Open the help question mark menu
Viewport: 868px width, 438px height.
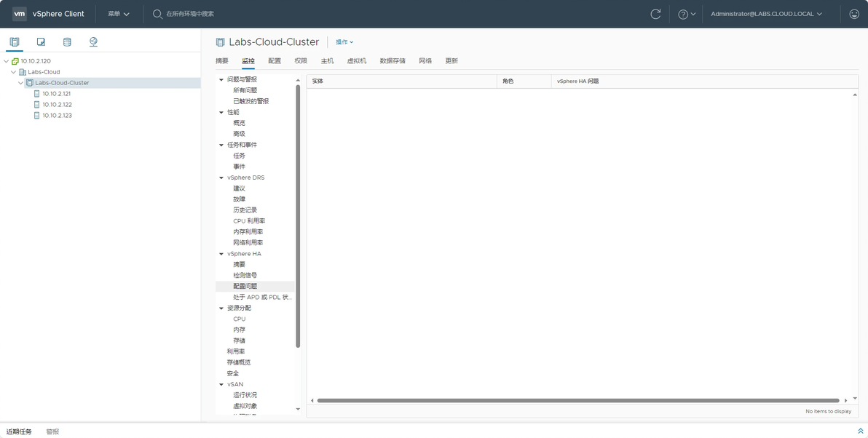click(687, 14)
